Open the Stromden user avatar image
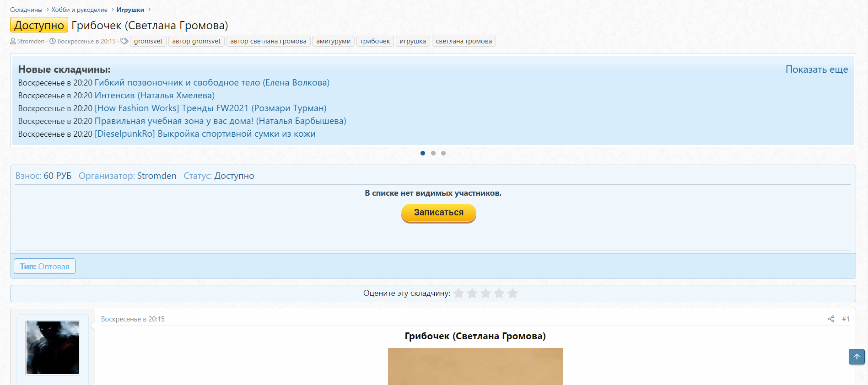The width and height of the screenshot is (868, 385). (x=53, y=348)
